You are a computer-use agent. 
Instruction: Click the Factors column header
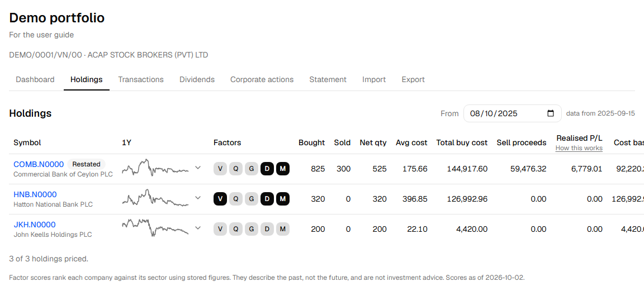(227, 143)
